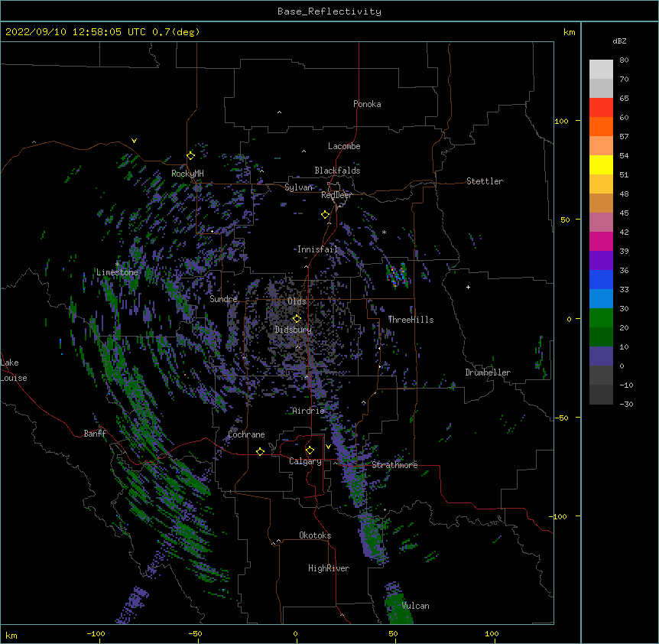The height and width of the screenshot is (644, 659).
Task: Click the Stettler city label
Action: click(485, 181)
